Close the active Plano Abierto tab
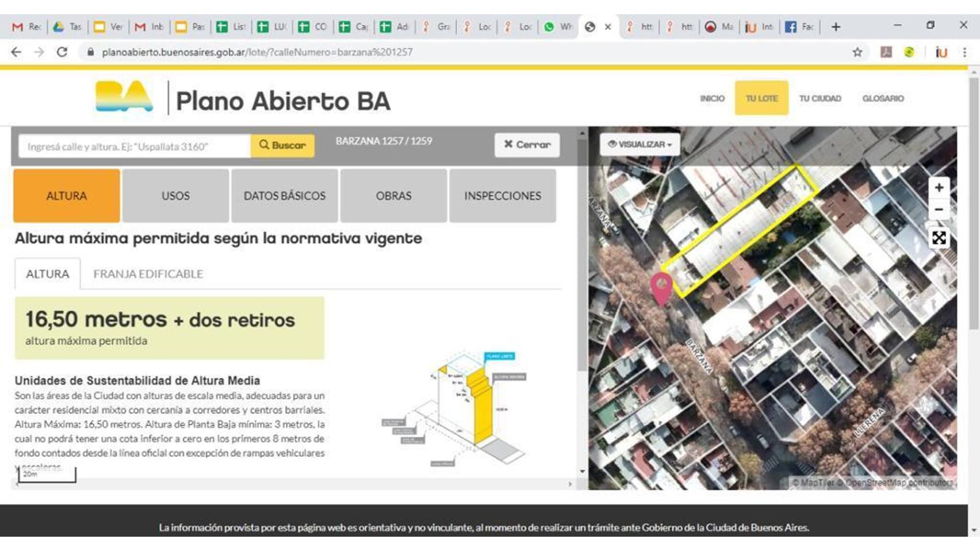Screen dimensions: 980x551 (608, 27)
